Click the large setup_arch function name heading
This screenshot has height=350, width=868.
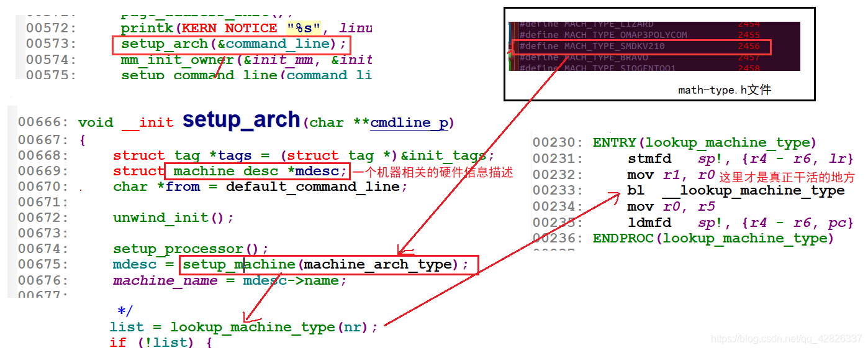(x=242, y=120)
